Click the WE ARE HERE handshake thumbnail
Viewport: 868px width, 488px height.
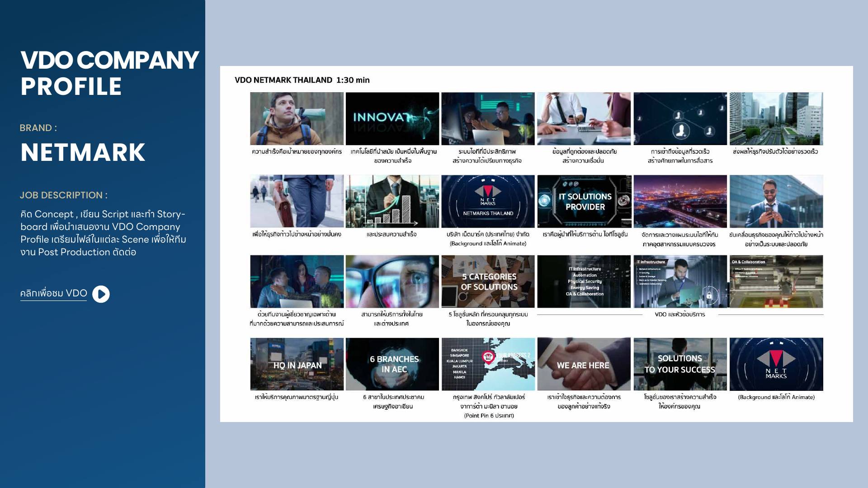tap(584, 364)
